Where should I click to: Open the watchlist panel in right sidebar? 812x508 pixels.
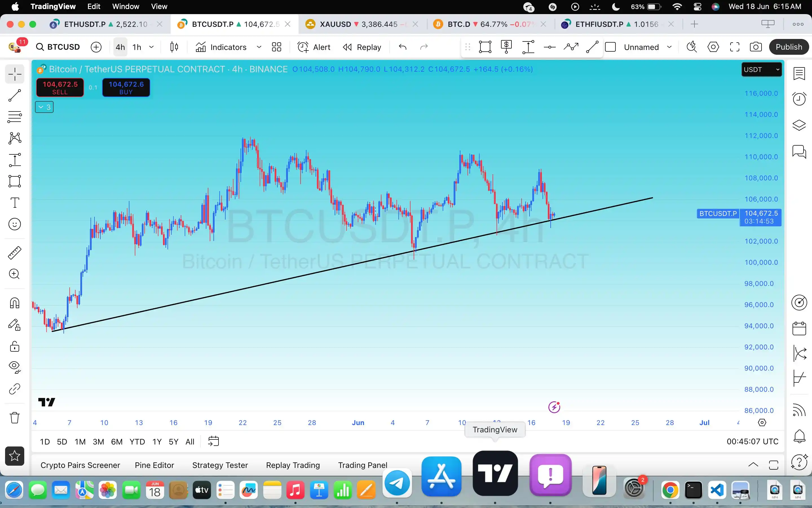pos(799,74)
